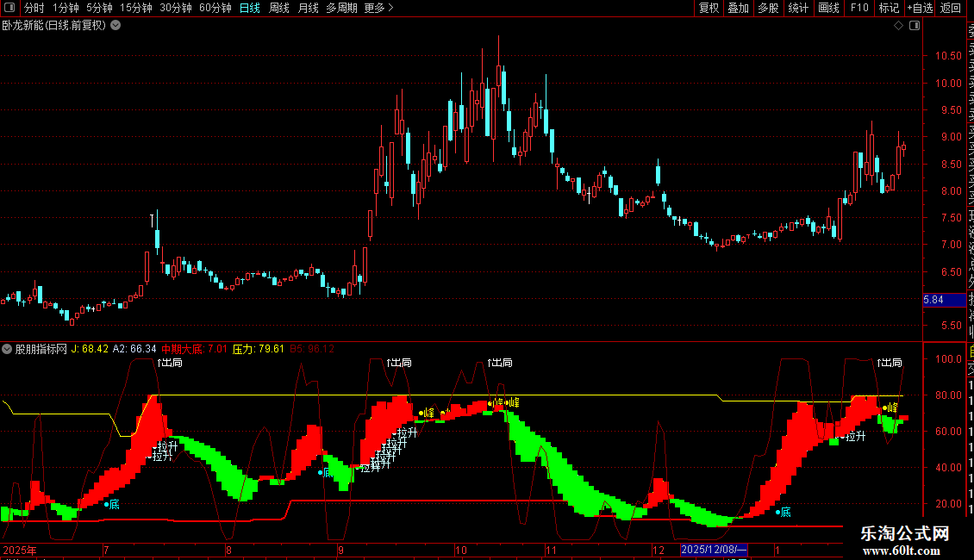Switch to the 周线 weekly chart
The width and height of the screenshot is (974, 560).
tap(279, 8)
